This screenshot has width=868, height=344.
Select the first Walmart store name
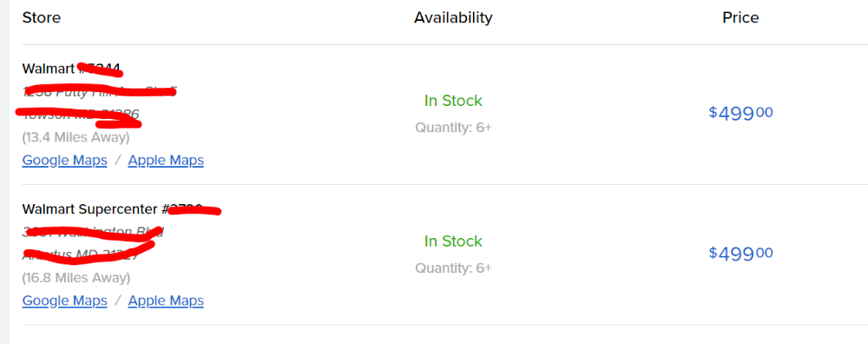click(x=72, y=69)
